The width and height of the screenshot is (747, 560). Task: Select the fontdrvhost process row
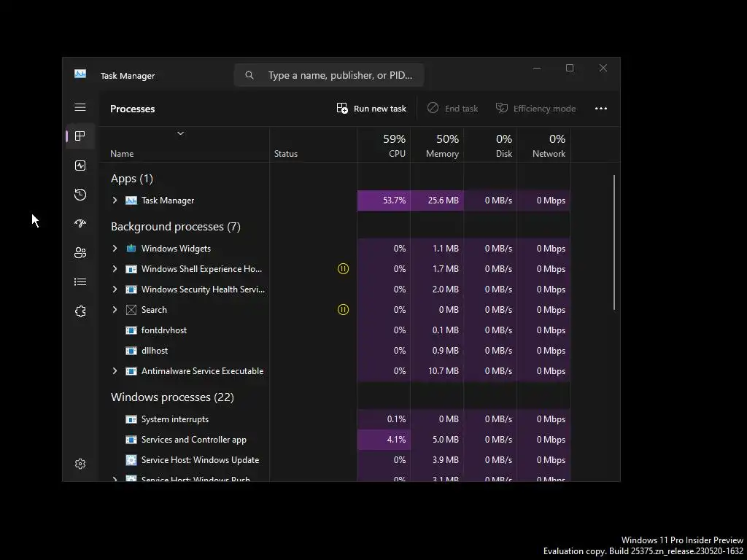[x=334, y=330]
